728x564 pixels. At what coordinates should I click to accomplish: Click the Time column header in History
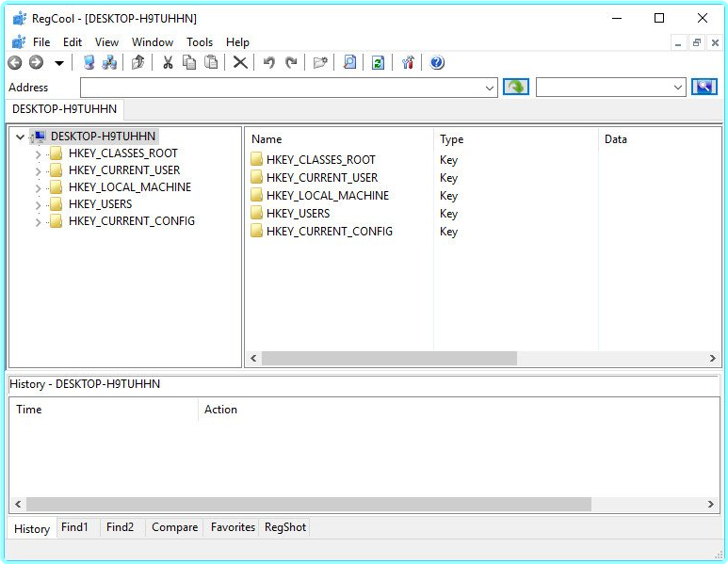click(104, 410)
